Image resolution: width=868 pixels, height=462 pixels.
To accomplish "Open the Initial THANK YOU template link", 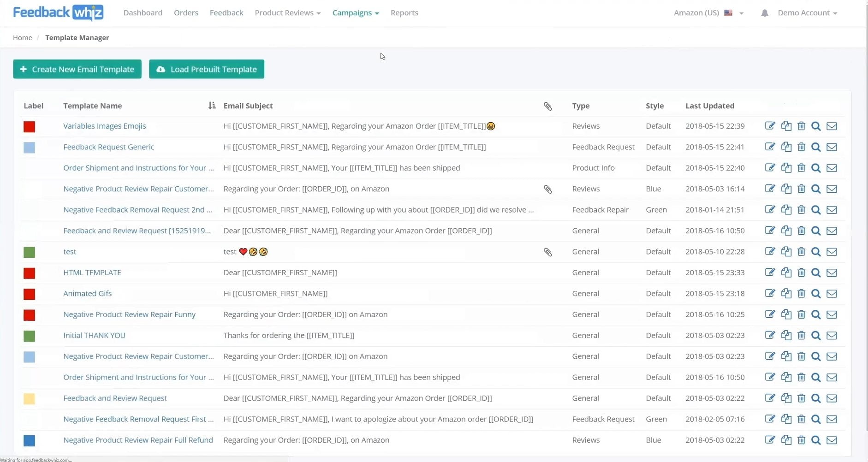I will point(94,336).
